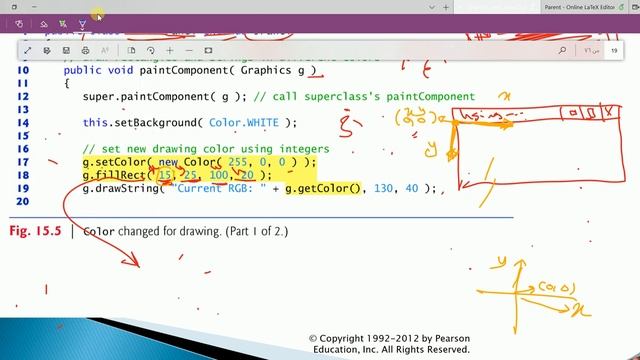Zoom in with the plus icon
Screen dimensions: 640x360
click(x=170, y=51)
